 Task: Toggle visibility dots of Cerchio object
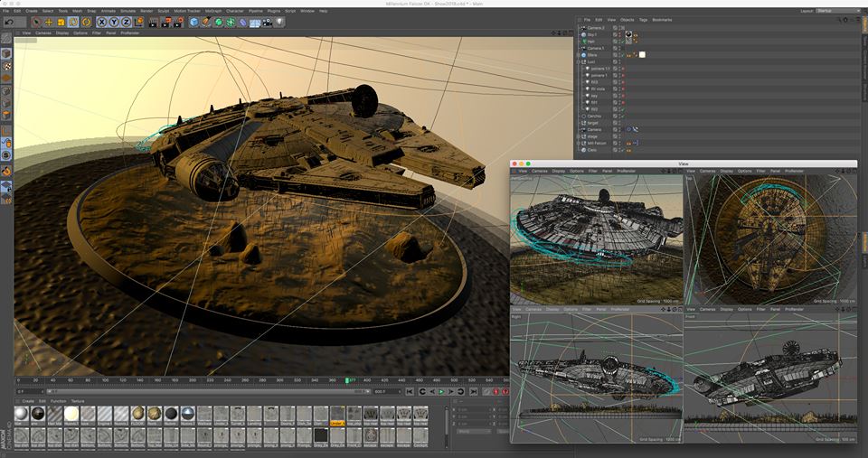(x=619, y=117)
